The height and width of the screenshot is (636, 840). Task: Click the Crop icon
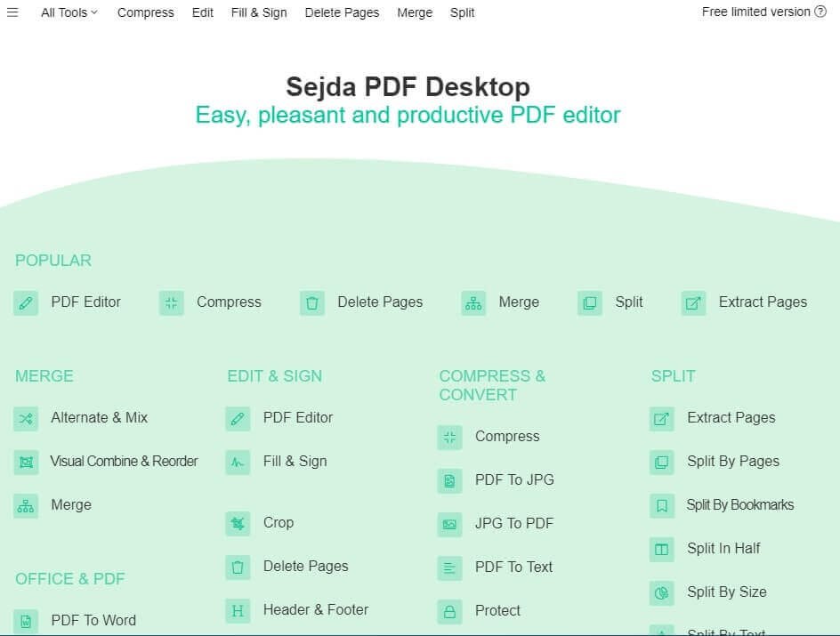[238, 524]
